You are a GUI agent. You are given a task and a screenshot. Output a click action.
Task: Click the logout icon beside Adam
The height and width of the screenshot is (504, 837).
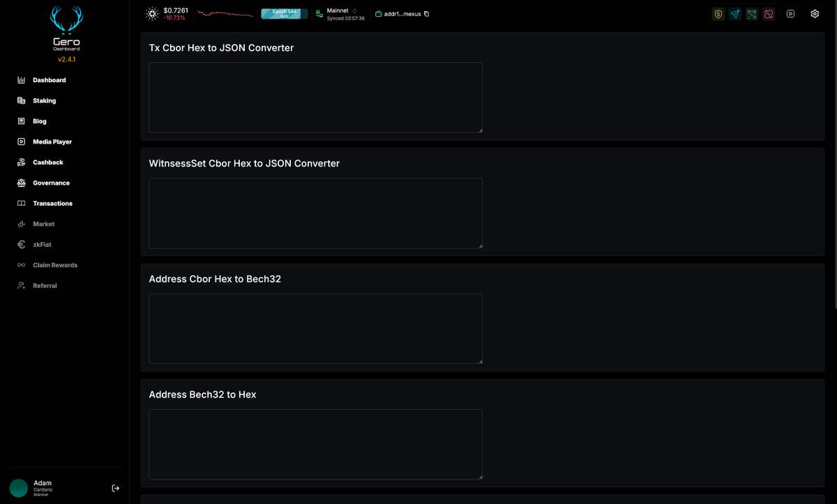click(x=115, y=488)
